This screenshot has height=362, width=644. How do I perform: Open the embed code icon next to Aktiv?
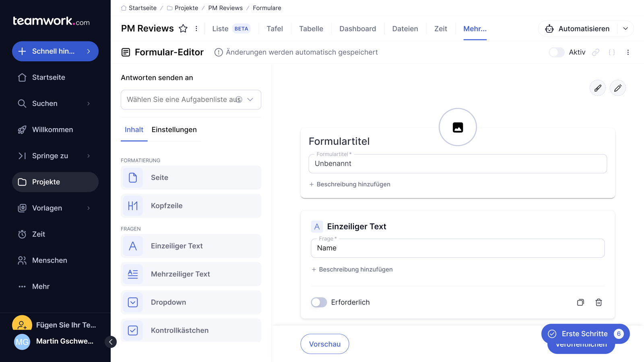click(612, 52)
